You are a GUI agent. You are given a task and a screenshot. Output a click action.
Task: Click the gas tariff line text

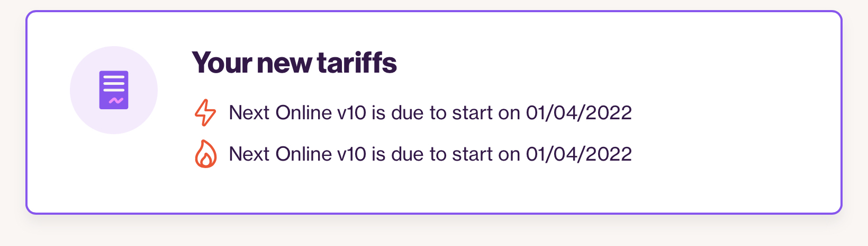click(430, 154)
